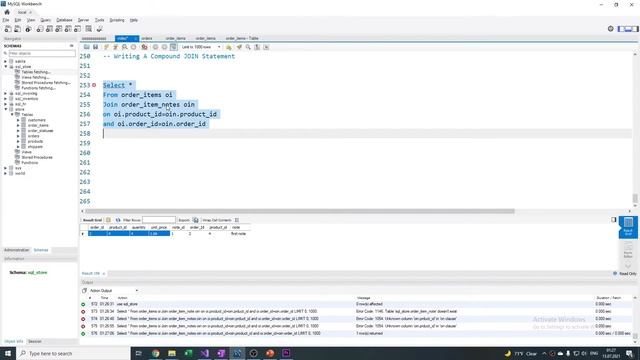Open Workbench preferences gear icon at top right
Viewport: 640px width, 360px height.
[x=611, y=29]
